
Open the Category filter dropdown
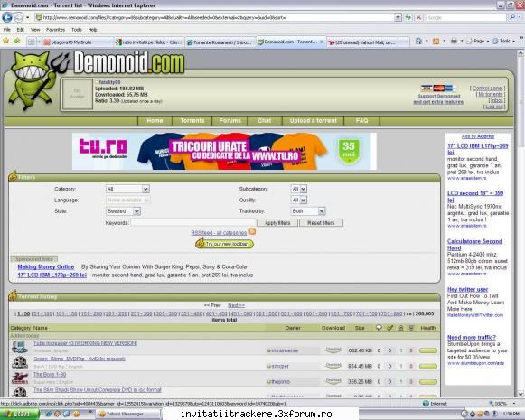pyautogui.click(x=127, y=189)
